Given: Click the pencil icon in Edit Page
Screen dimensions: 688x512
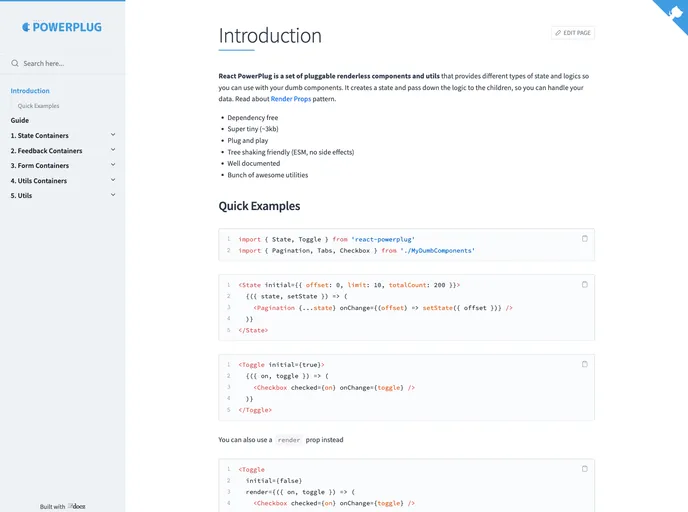Looking at the screenshot, I should [558, 33].
